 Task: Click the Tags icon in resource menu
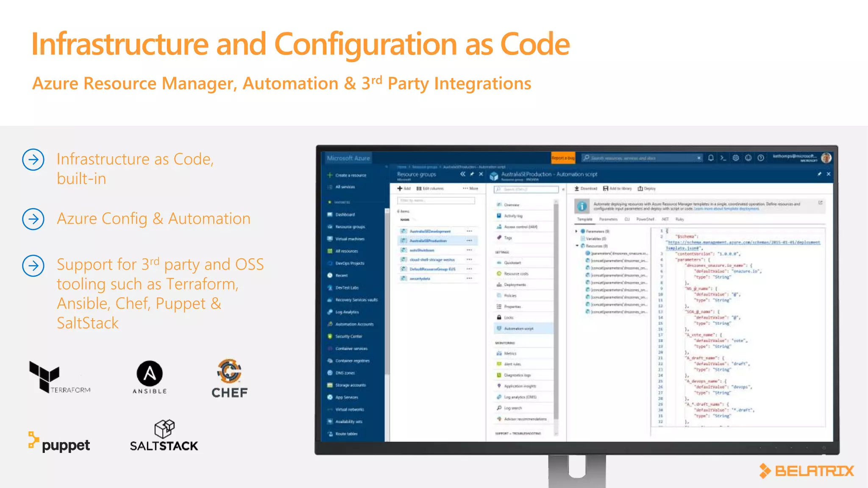tap(499, 238)
